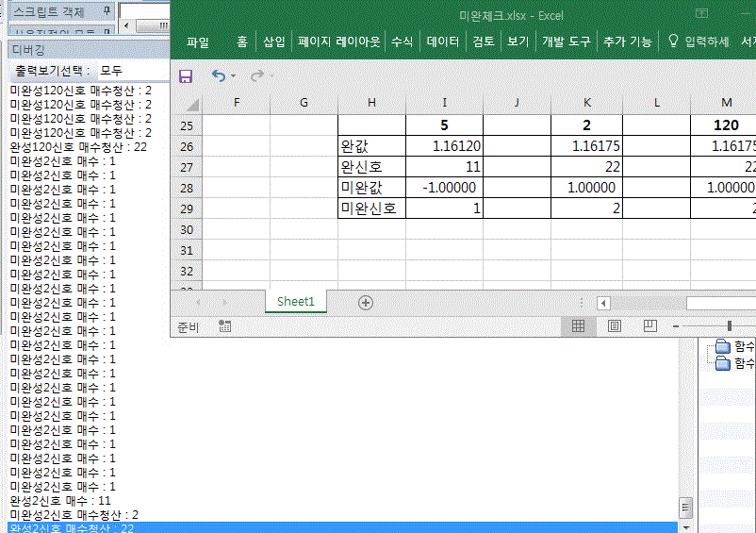Click the macro record status bar icon

click(224, 326)
